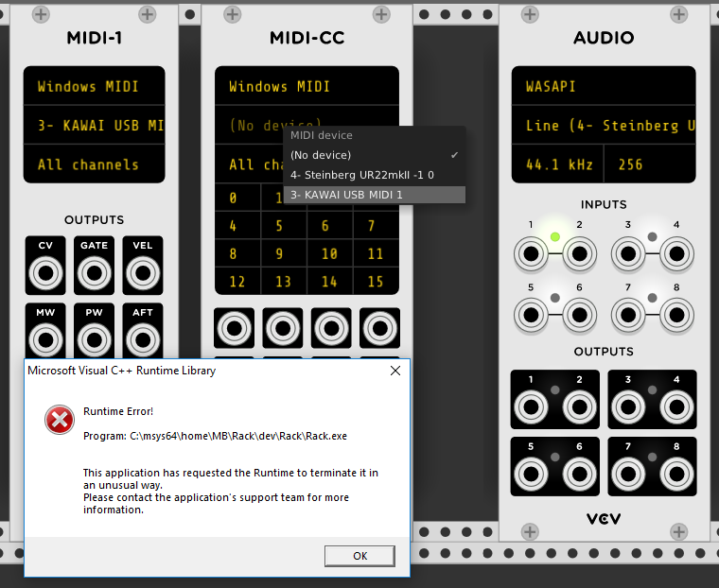Click the VCV logo on AUDIO module

(604, 519)
